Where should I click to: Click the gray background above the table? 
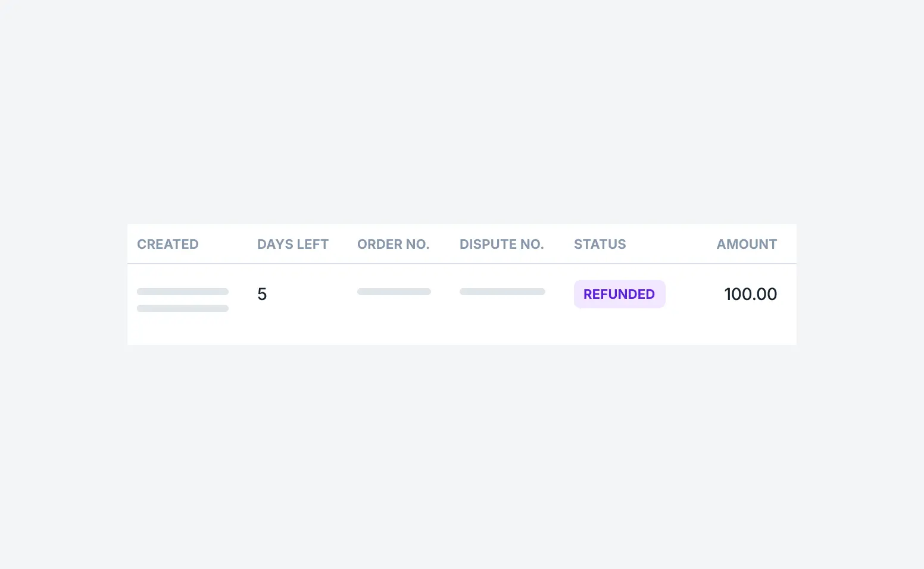pos(461,119)
